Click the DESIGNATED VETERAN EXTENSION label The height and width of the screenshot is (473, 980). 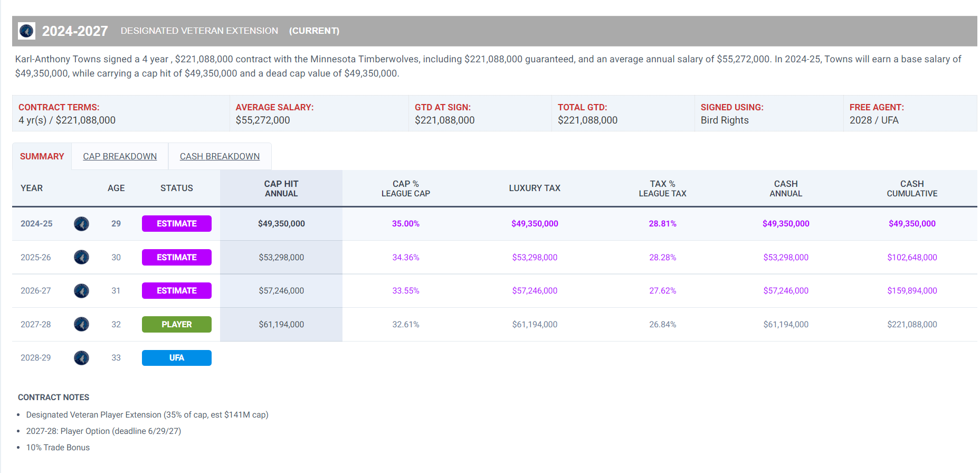click(x=199, y=31)
